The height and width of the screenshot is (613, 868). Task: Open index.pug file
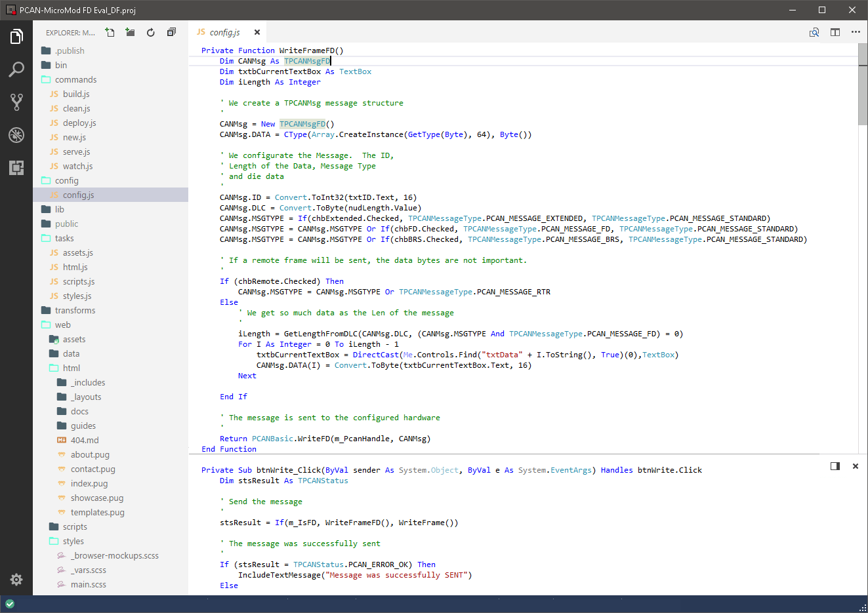point(110,483)
